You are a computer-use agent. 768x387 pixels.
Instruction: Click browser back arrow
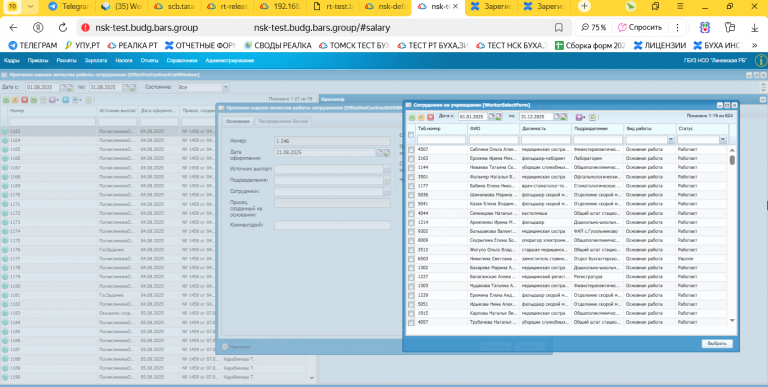point(14,27)
